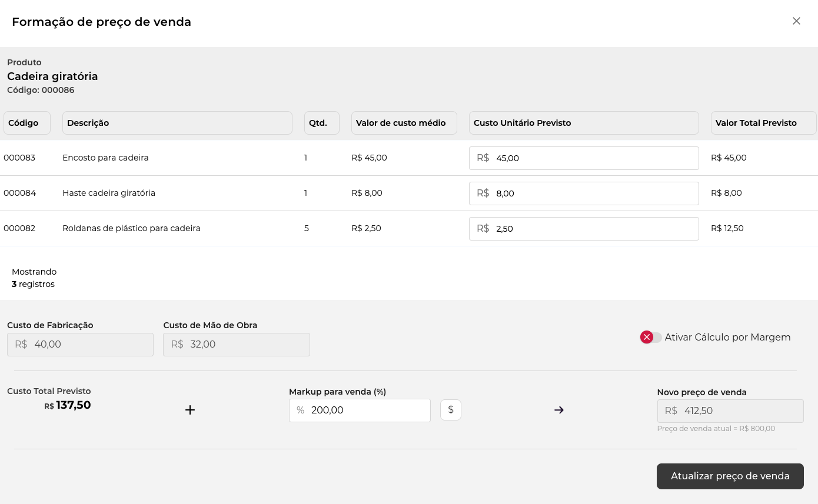The image size is (818, 504).
Task: Click the plus icon beside Custo Total Previsto
Action: [x=190, y=410]
